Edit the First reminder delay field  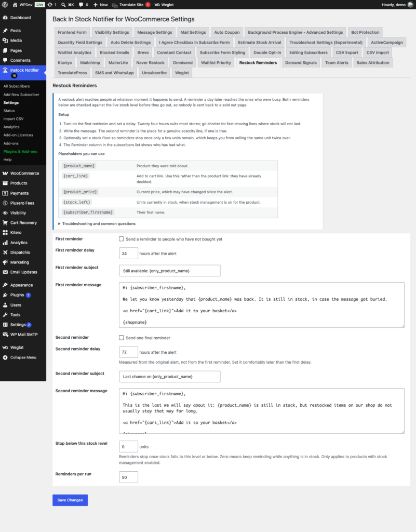pos(128,254)
